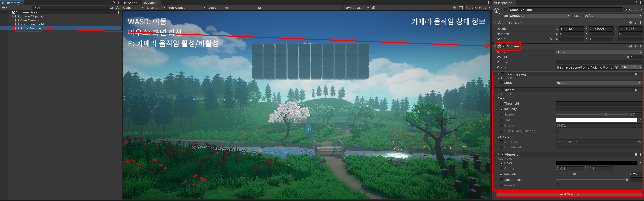The image size is (644, 201).
Task: Click the Profile object picker circle icon
Action: click(x=616, y=67)
